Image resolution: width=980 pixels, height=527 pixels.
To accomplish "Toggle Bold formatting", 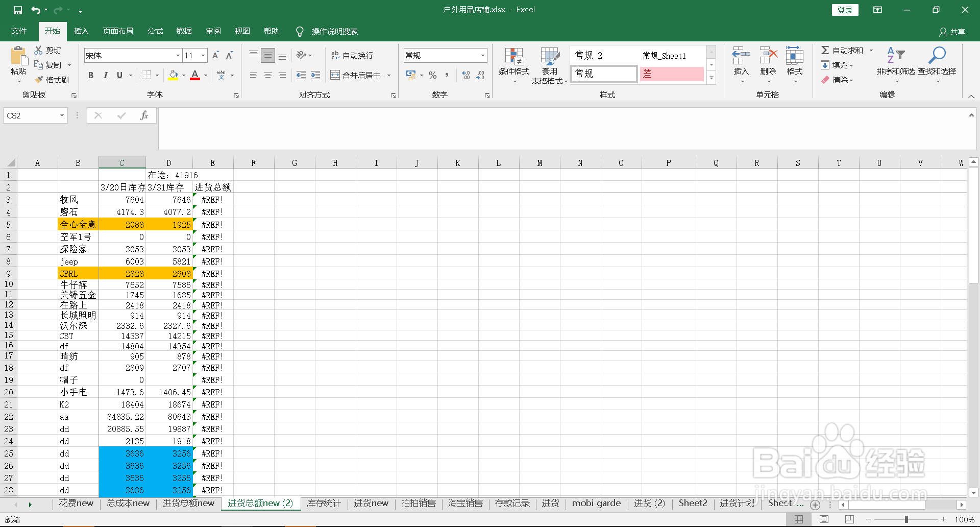I will tap(91, 75).
